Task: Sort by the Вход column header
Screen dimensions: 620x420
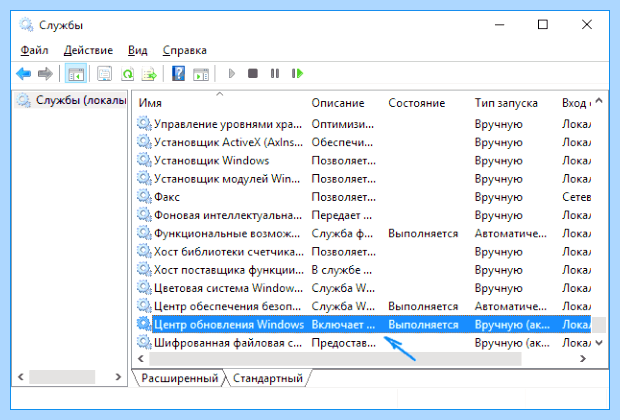Action: click(x=576, y=103)
